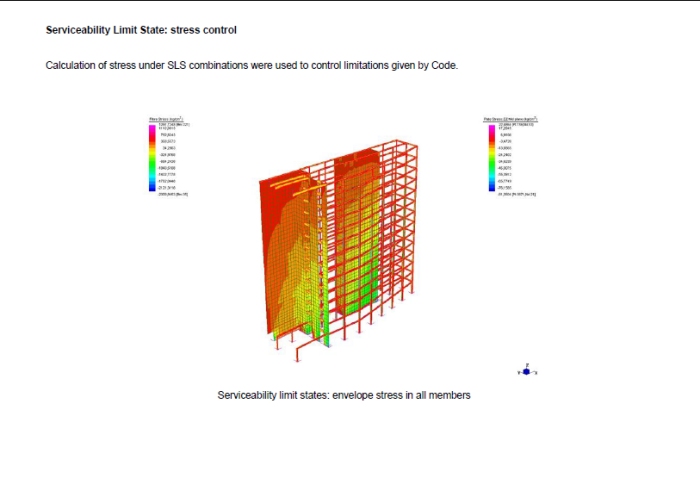The width and height of the screenshot is (700, 497).
Task: Click the right legend's Plate Stress title
Action: [511, 118]
